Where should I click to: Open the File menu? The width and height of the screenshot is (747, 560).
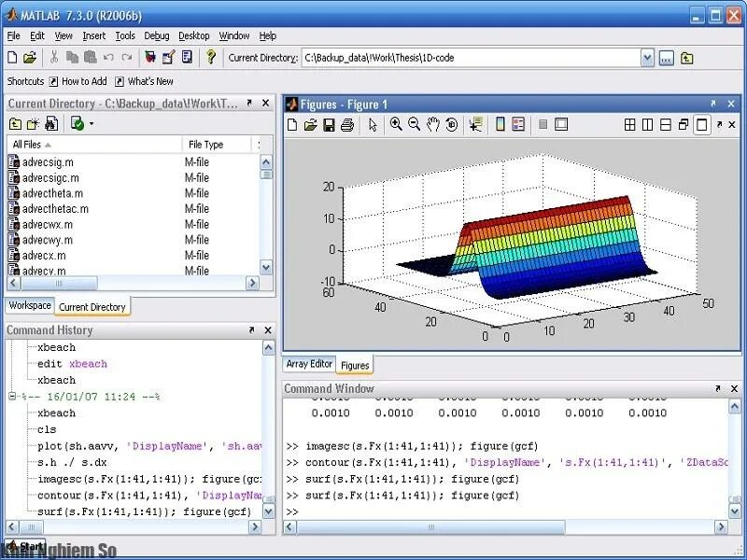click(13, 35)
